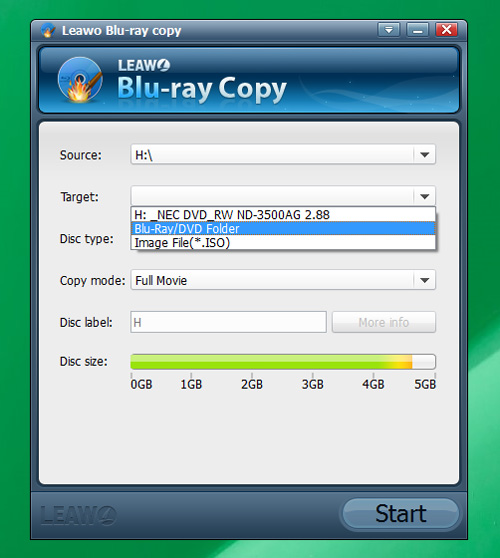Select Image File(*.ISO) option
500x558 pixels.
click(x=283, y=242)
